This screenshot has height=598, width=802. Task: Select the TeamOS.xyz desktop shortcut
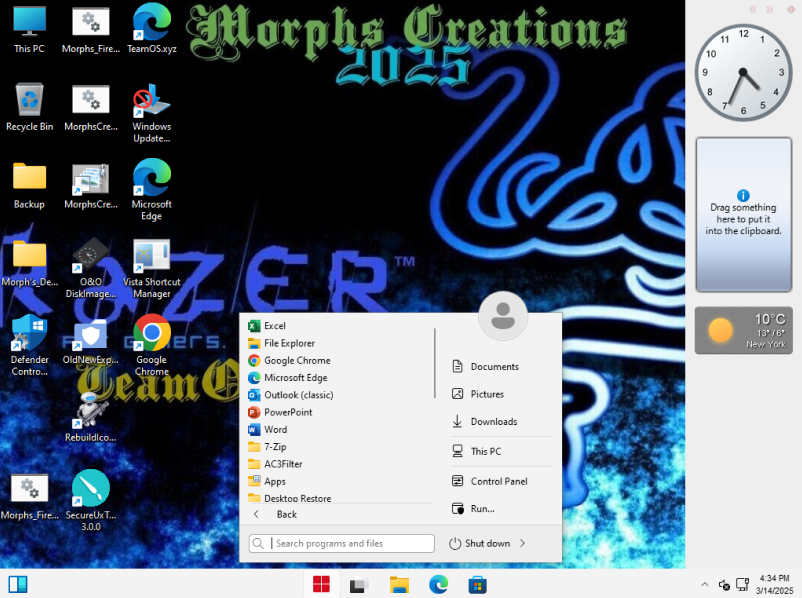(152, 30)
